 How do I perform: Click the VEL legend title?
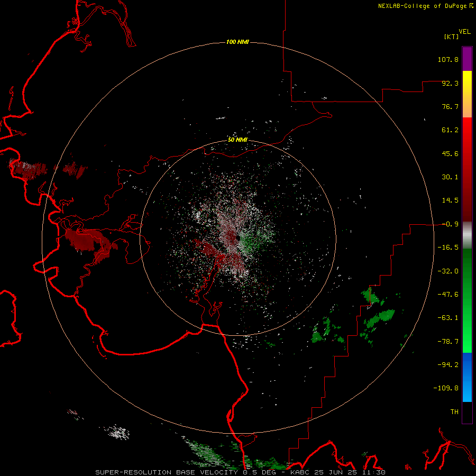(464, 32)
